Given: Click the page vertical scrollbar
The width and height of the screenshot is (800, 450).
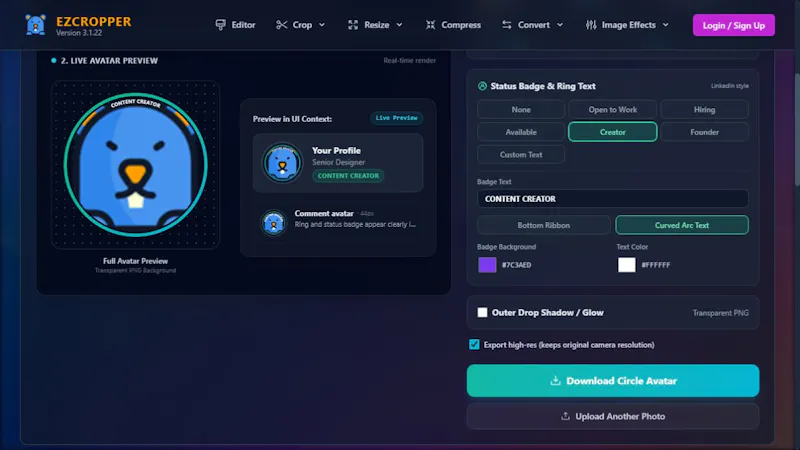Looking at the screenshot, I should (x=797, y=130).
